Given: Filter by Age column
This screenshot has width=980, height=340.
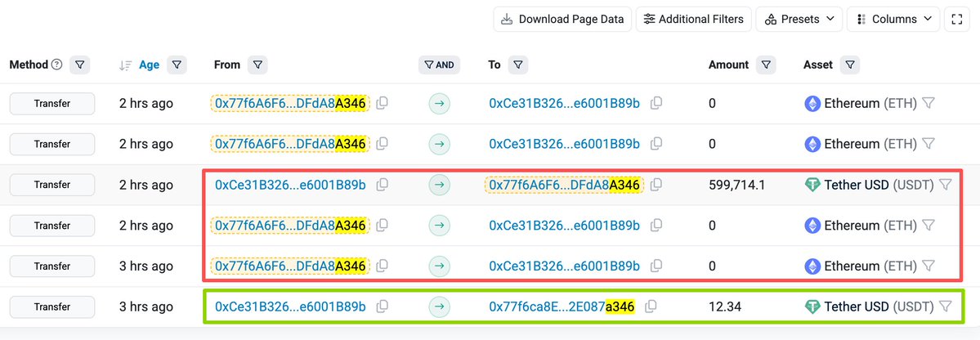Looking at the screenshot, I should point(177,65).
